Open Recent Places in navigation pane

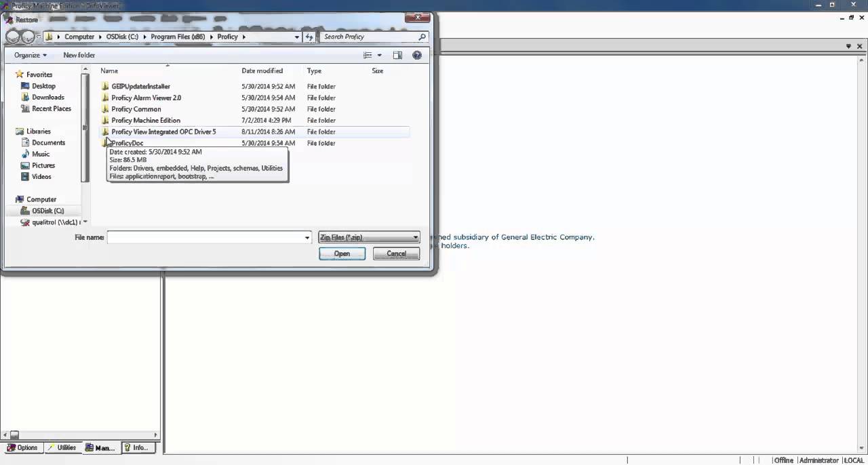click(x=51, y=108)
